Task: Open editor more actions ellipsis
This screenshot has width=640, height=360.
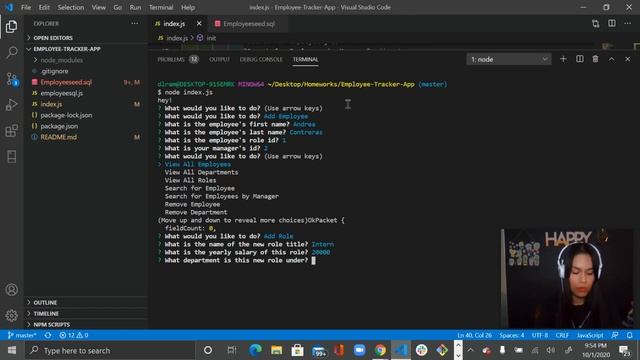Action: (628, 24)
